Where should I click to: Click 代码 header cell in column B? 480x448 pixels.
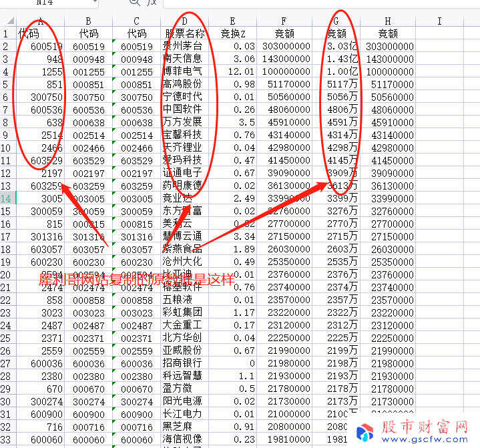pos(89,33)
